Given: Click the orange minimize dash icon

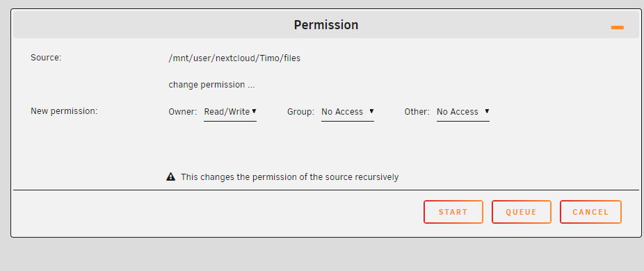Looking at the screenshot, I should (617, 28).
